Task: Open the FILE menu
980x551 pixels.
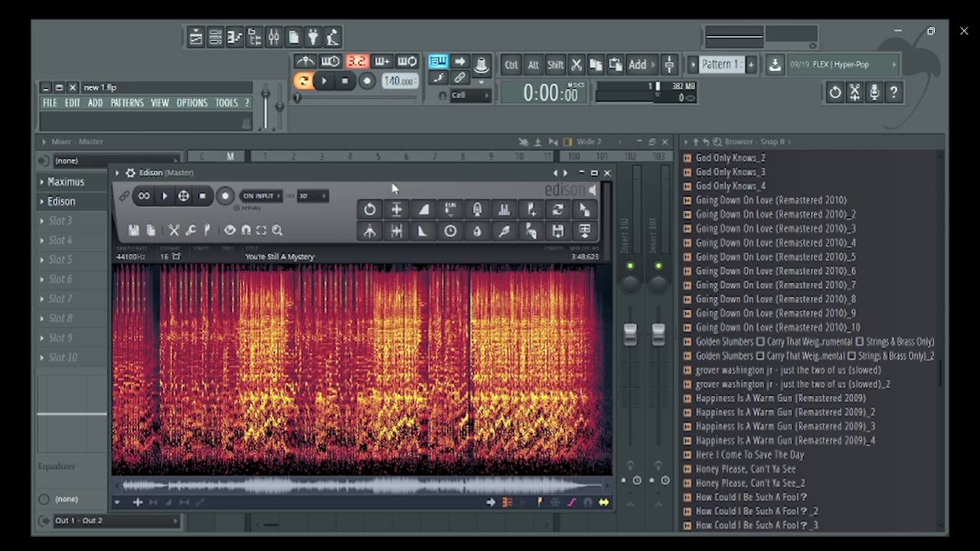Action: [x=50, y=103]
